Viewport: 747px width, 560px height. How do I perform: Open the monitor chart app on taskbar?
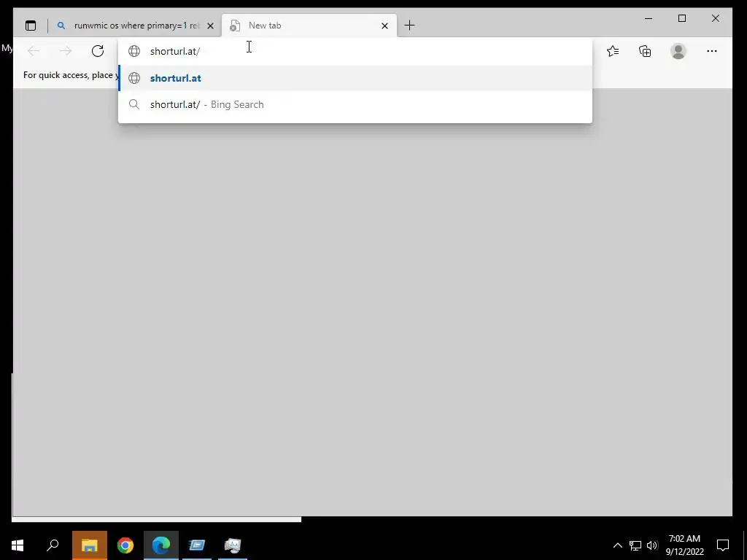point(233,545)
